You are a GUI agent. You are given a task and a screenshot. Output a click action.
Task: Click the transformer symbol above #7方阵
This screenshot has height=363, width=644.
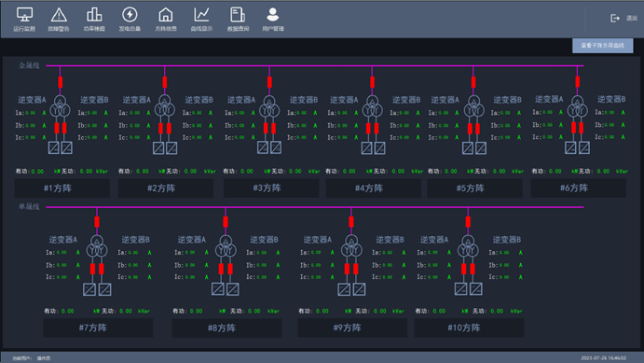[x=97, y=246]
